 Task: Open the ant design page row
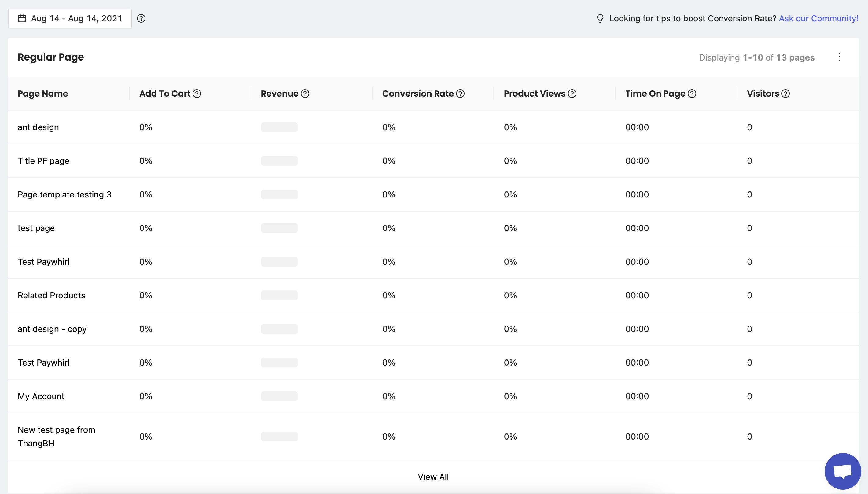click(x=38, y=127)
